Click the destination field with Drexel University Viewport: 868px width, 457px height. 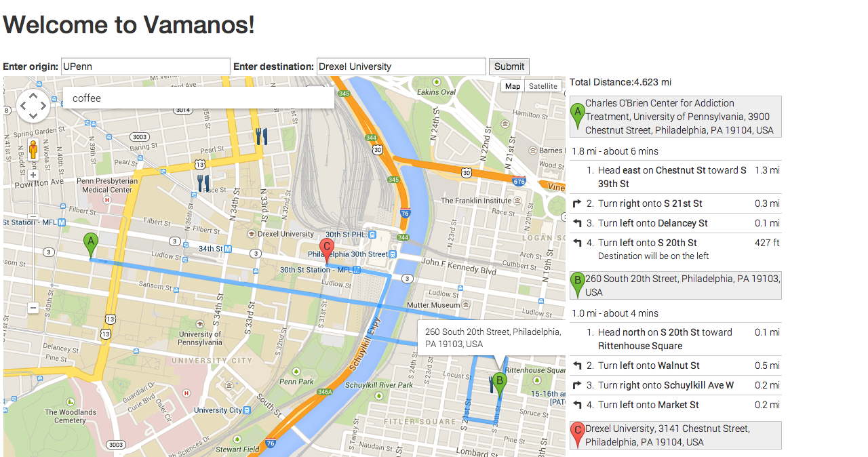[x=401, y=66]
